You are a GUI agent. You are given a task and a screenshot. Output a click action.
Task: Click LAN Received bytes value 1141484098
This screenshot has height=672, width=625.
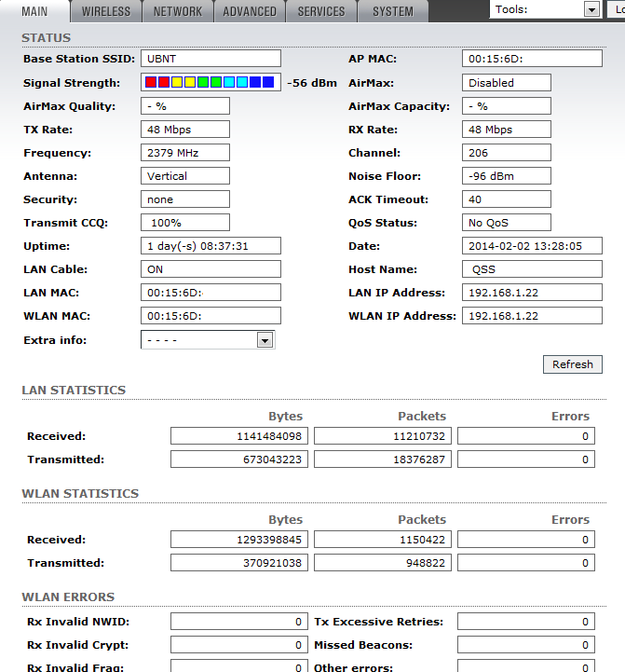pyautogui.click(x=239, y=436)
